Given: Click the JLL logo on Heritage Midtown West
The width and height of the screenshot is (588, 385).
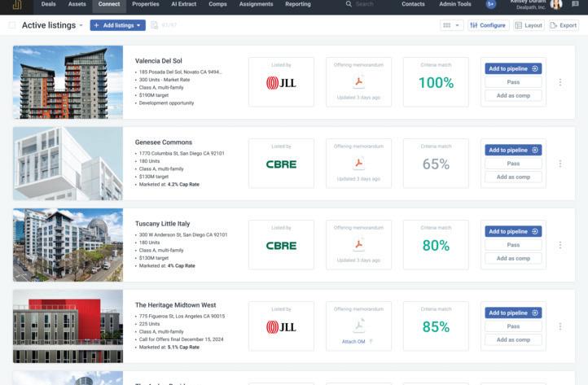Looking at the screenshot, I should [281, 327].
